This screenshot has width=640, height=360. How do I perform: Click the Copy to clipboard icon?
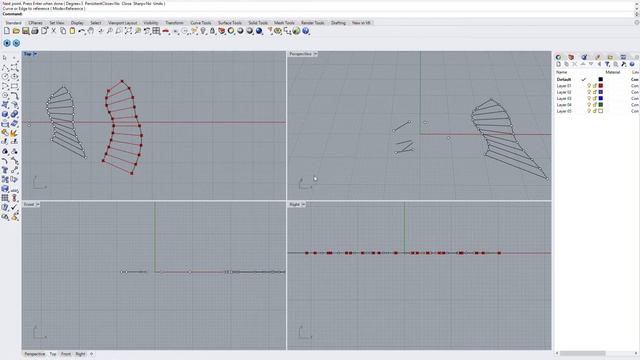pyautogui.click(x=63, y=31)
